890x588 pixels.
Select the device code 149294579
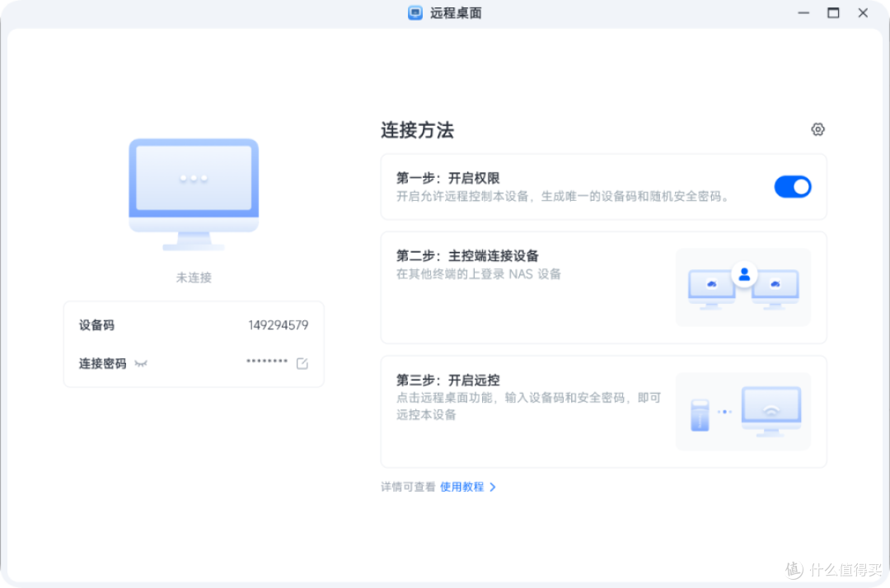pyautogui.click(x=279, y=325)
